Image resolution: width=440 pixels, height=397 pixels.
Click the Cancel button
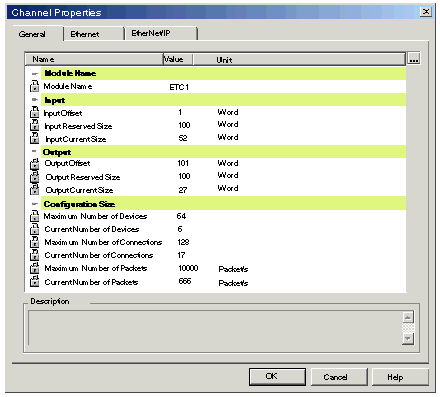pos(339,377)
